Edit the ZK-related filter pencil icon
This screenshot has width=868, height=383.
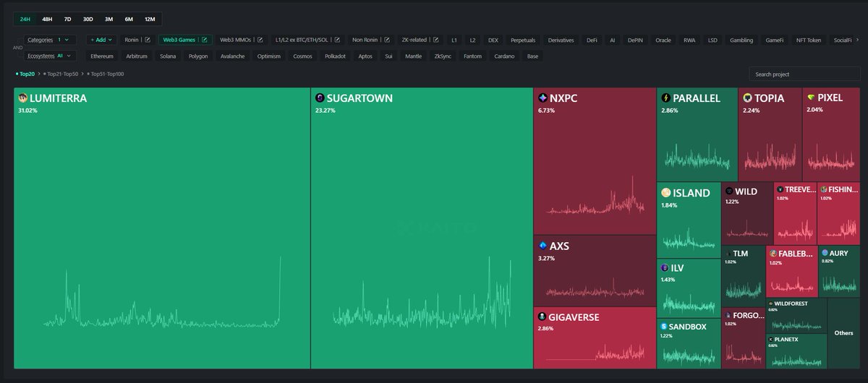(436, 40)
